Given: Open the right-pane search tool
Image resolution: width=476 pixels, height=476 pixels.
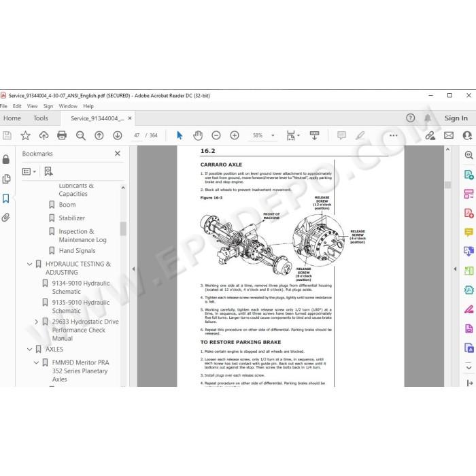Looking at the screenshot, I should (469, 155).
